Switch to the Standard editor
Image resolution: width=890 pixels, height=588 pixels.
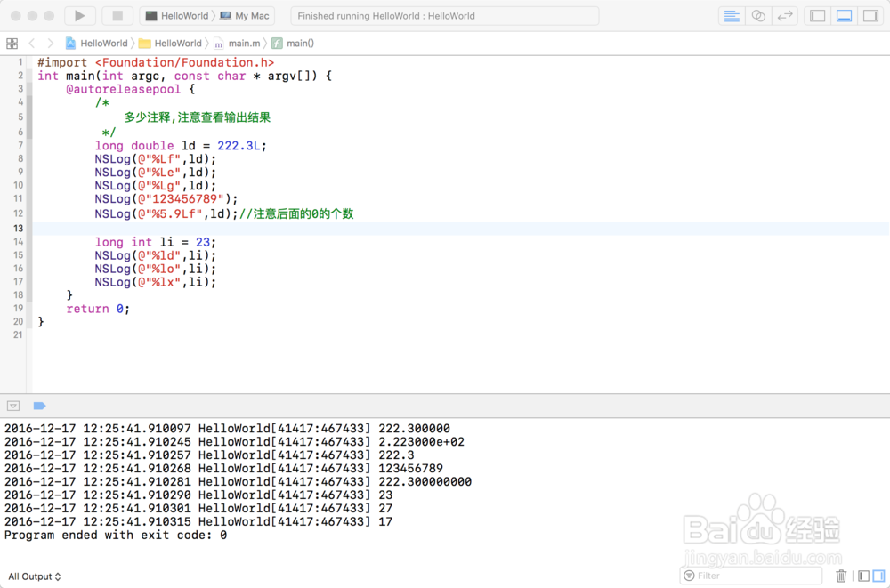point(732,16)
